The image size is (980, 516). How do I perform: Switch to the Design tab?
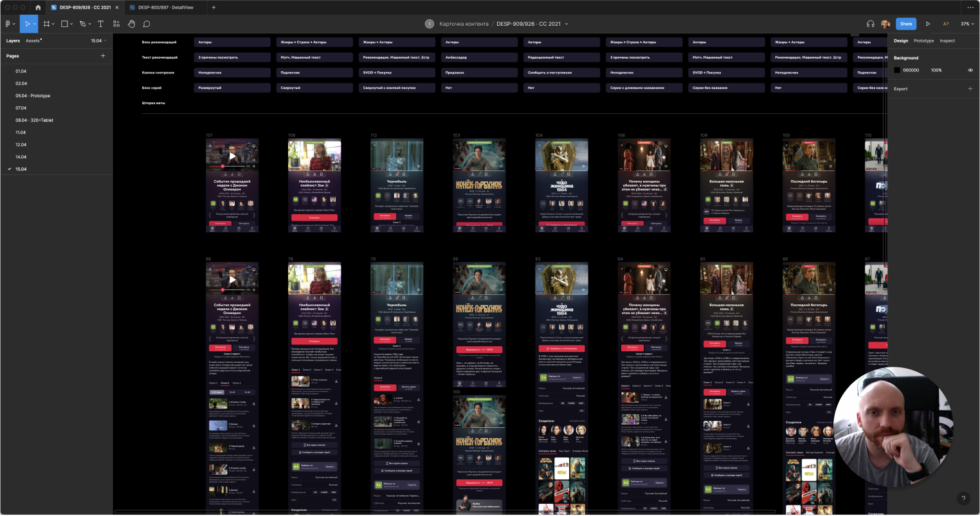pyautogui.click(x=901, y=41)
